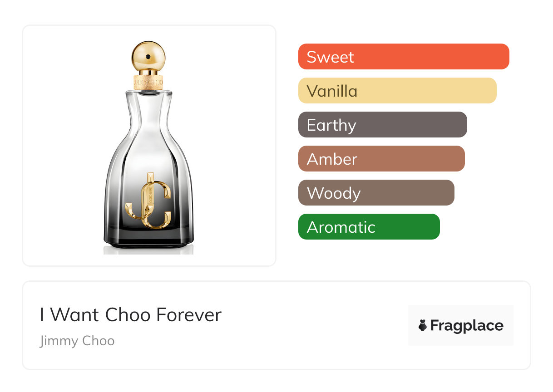Pick the Amber accord bar

381,159
